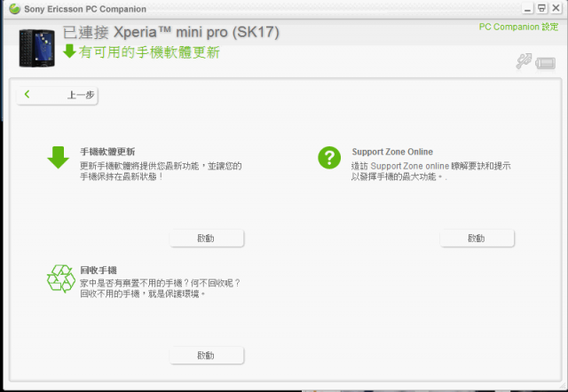Go back with the 上一步 button
Viewport: 568px width, 392px height.
[x=57, y=96]
